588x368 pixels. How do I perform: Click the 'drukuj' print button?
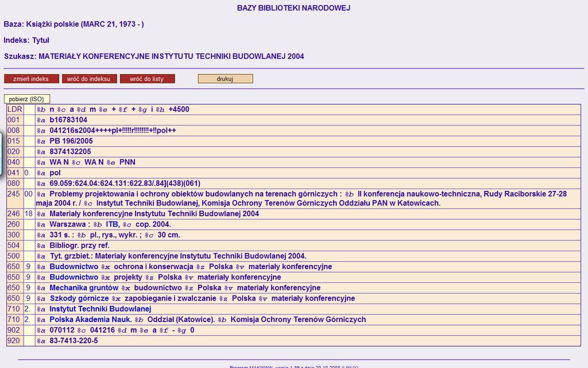(x=225, y=79)
